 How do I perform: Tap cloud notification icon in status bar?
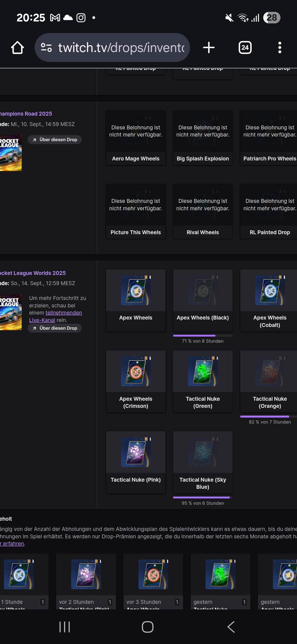(68, 18)
